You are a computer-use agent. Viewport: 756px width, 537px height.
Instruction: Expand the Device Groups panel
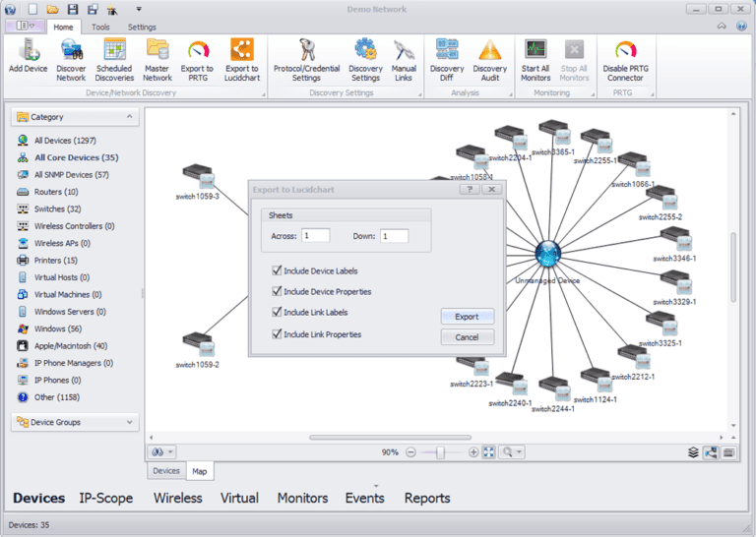tap(129, 422)
